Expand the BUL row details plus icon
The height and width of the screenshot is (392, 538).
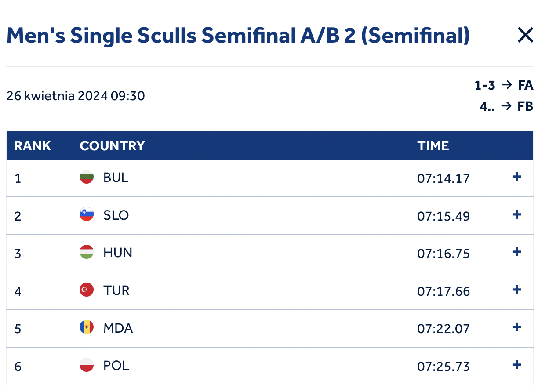pyautogui.click(x=517, y=177)
